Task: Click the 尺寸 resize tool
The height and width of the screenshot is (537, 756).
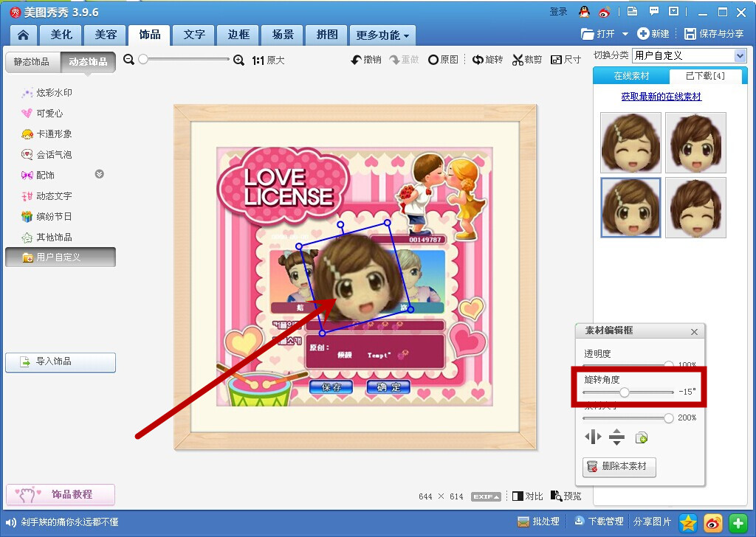Action: pyautogui.click(x=566, y=59)
